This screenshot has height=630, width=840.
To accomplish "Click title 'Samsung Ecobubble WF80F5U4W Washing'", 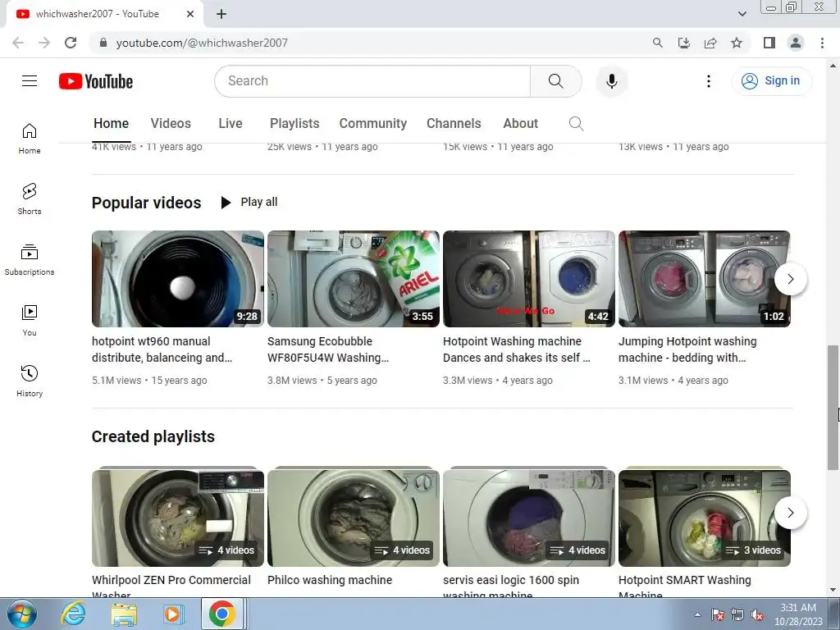I will tap(328, 349).
